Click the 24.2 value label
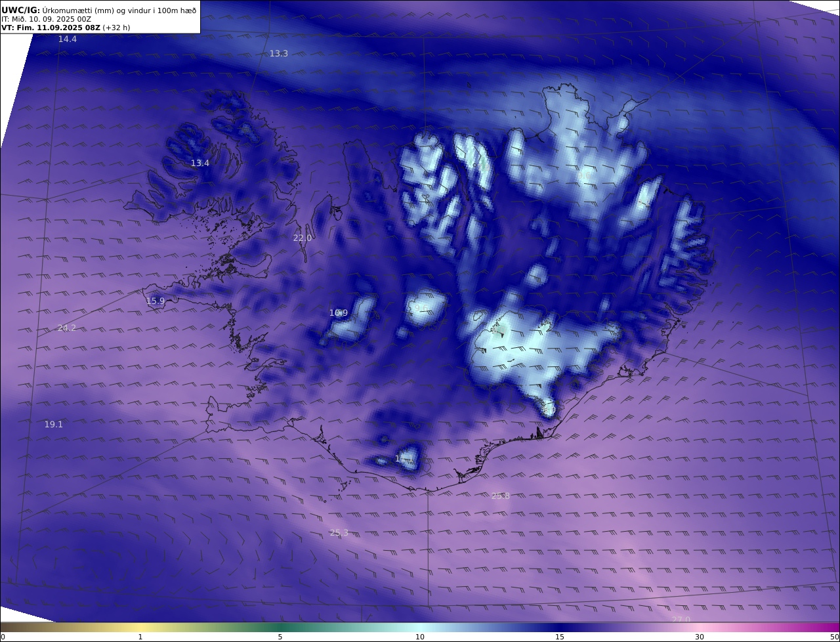 pos(67,328)
